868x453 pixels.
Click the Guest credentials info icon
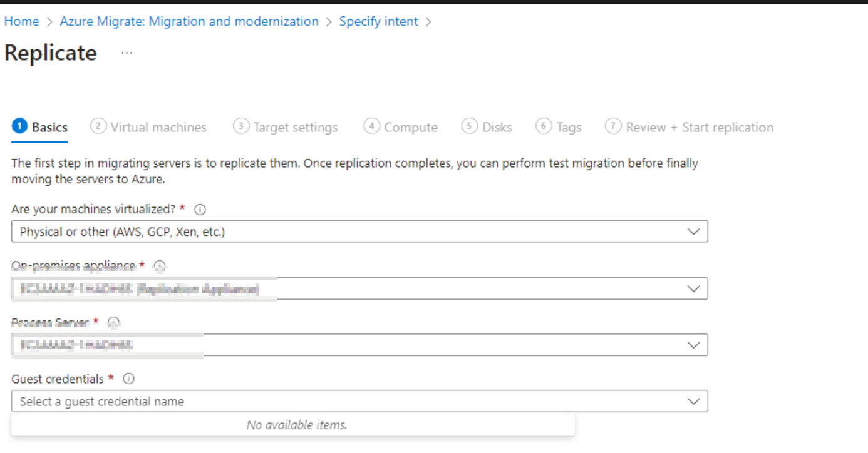tap(128, 379)
